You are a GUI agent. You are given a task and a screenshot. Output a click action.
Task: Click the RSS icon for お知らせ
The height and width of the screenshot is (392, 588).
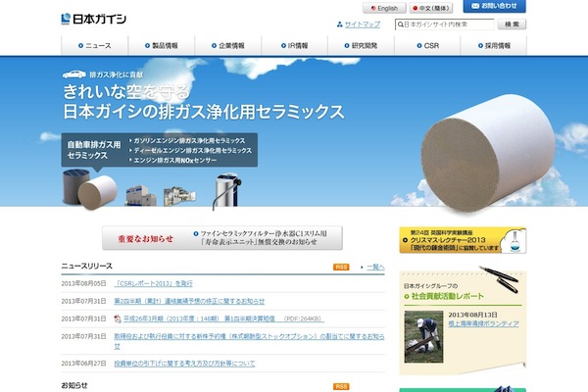[x=341, y=386]
